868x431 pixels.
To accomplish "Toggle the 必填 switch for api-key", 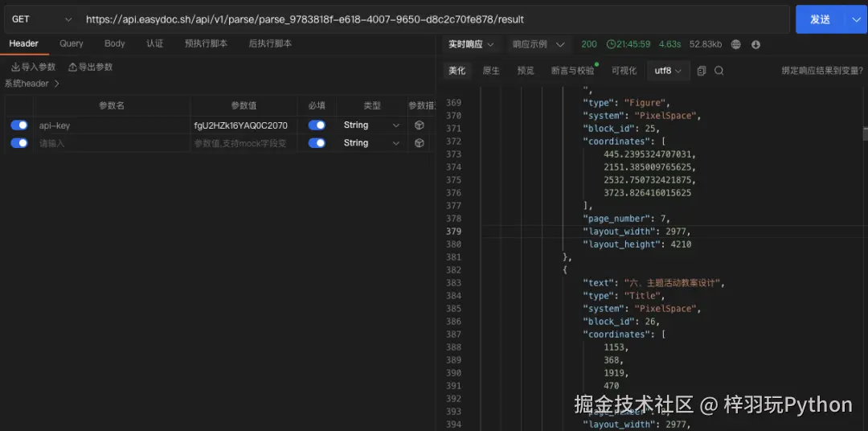I will 317,125.
